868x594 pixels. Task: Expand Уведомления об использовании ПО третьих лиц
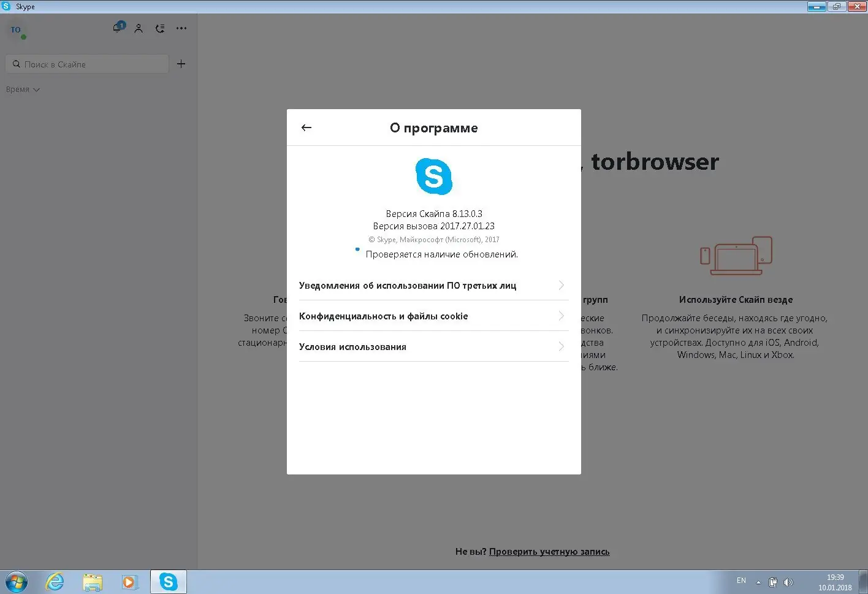click(x=433, y=285)
